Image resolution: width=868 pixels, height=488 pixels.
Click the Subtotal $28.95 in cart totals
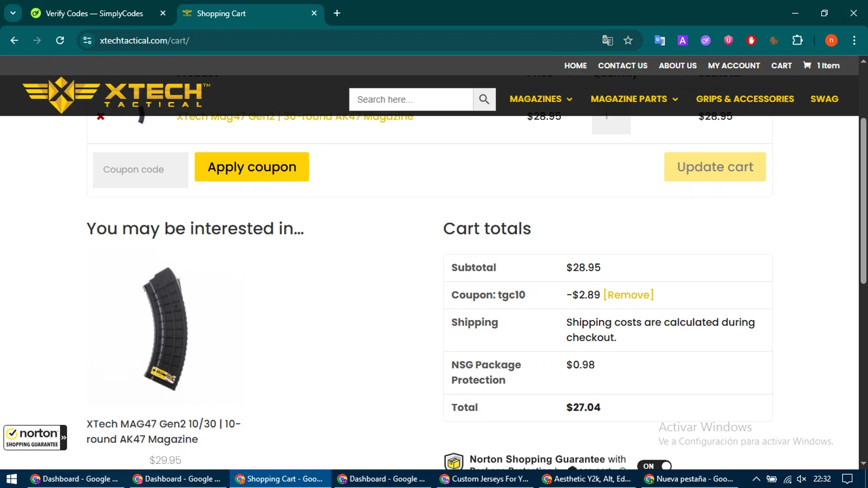click(583, 267)
